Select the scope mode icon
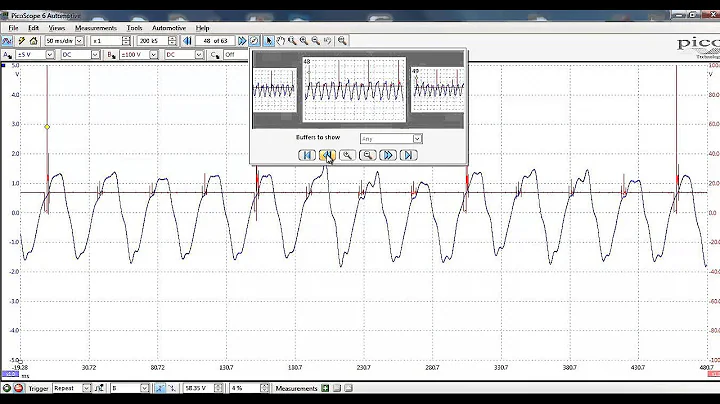Image resolution: width=720 pixels, height=404 pixels. (7, 41)
